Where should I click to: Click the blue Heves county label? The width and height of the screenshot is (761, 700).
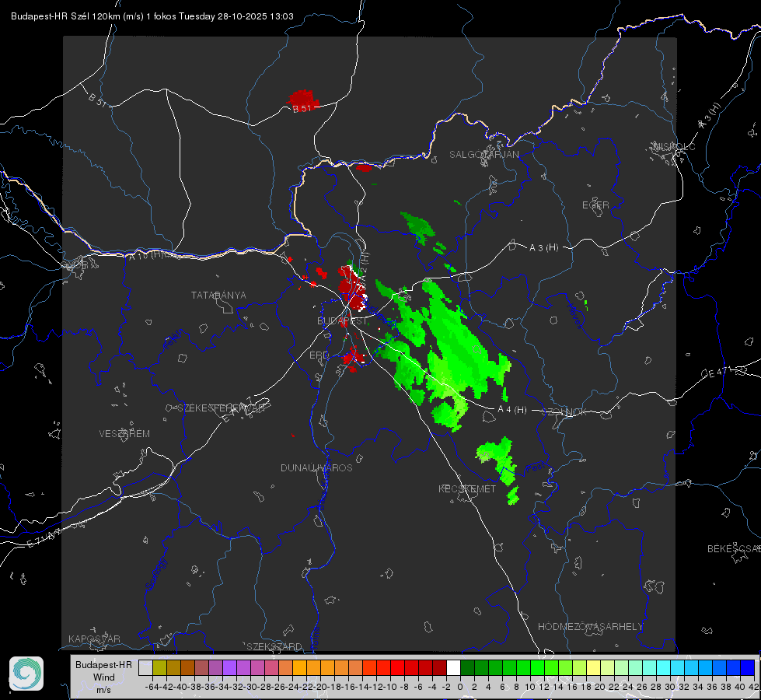[x=575, y=315]
